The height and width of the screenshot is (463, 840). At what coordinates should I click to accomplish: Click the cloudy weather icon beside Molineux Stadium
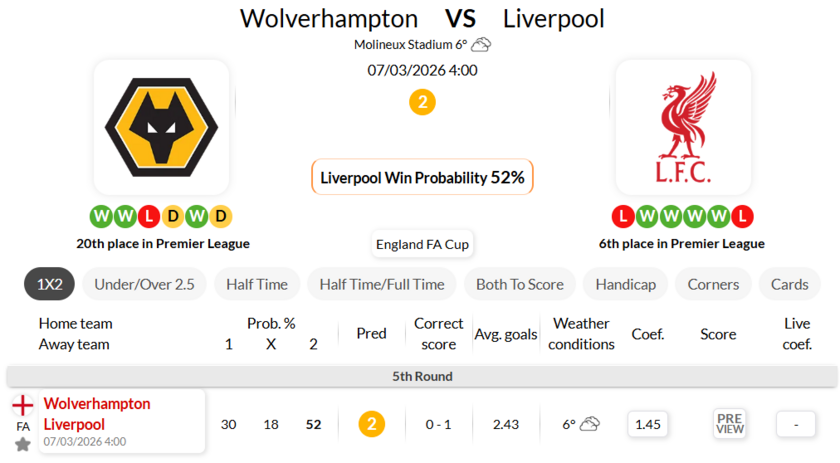481,44
